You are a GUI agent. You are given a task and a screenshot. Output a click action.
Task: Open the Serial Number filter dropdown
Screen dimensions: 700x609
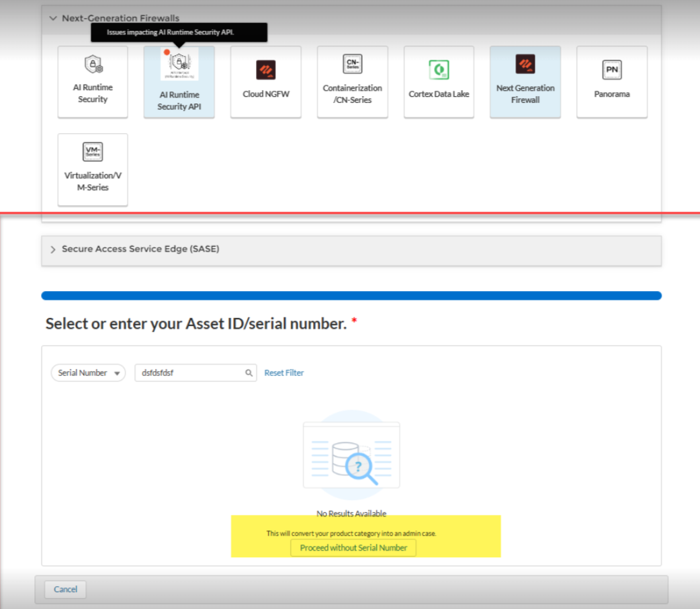[88, 372]
